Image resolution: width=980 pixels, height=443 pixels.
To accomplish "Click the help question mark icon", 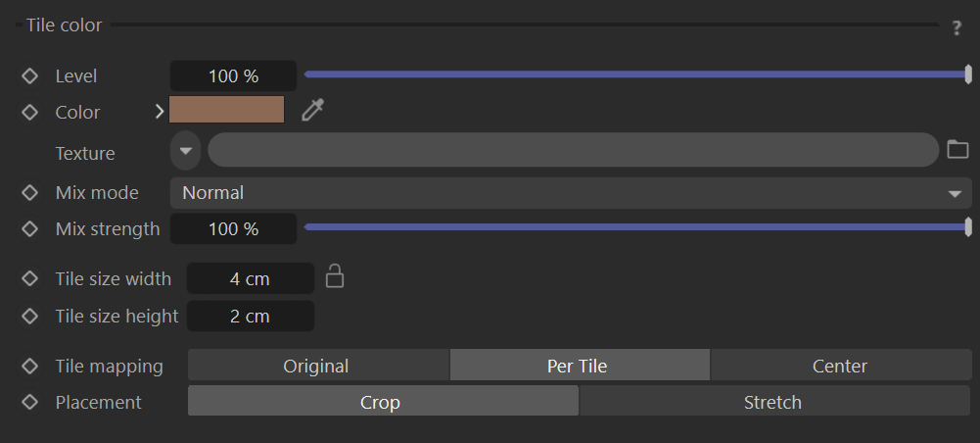I will click(x=957, y=27).
